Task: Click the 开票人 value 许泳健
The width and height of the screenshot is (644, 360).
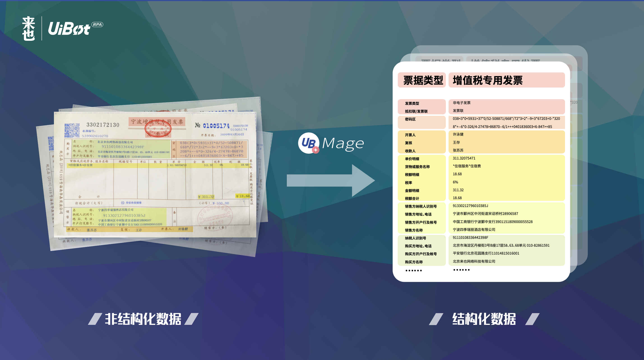Action: [x=458, y=134]
